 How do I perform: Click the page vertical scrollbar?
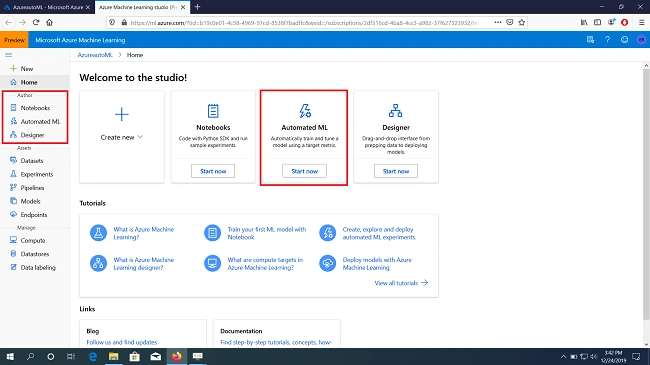pos(646,195)
